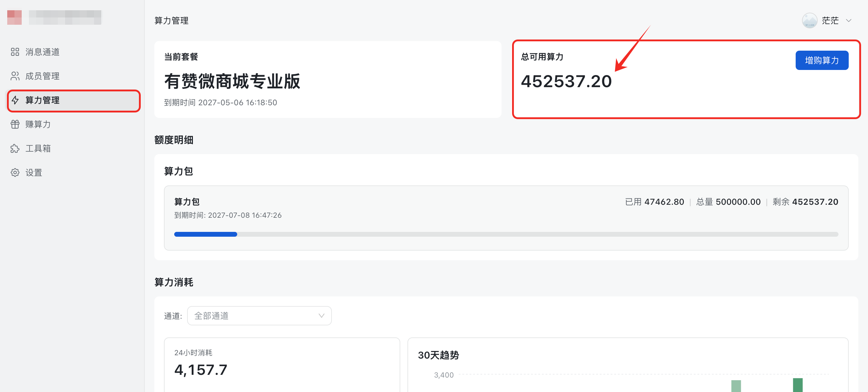Click the 算力消耗 section heading
The width and height of the screenshot is (868, 392).
[174, 283]
